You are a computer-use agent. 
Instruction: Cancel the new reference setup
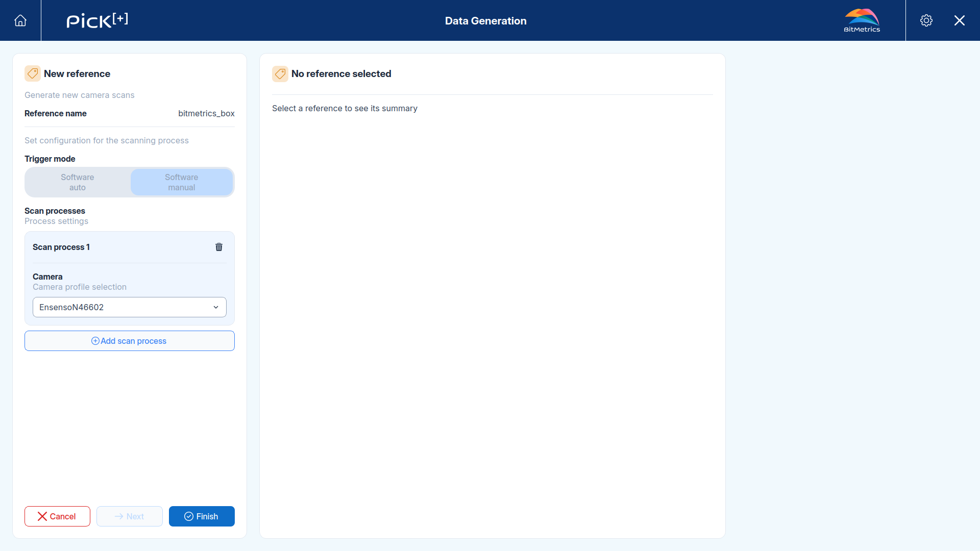(57, 516)
